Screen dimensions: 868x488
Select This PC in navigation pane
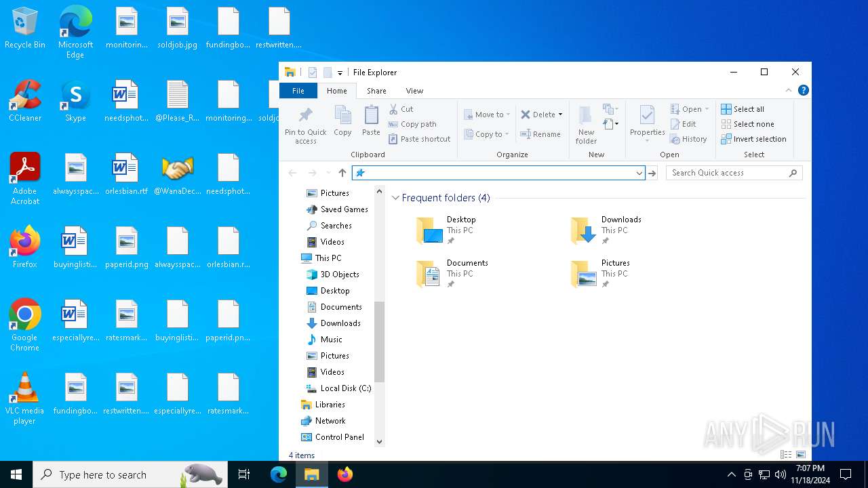[328, 258]
